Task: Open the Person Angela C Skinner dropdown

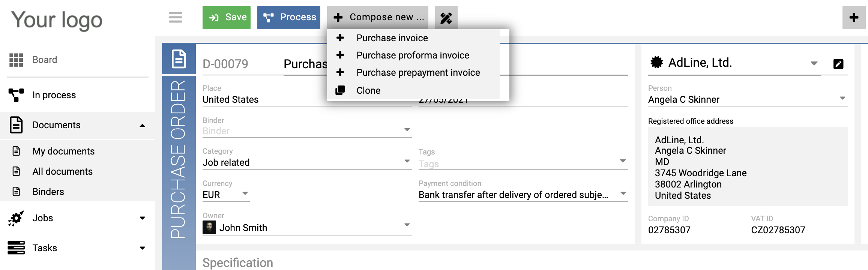Action: click(x=748, y=99)
